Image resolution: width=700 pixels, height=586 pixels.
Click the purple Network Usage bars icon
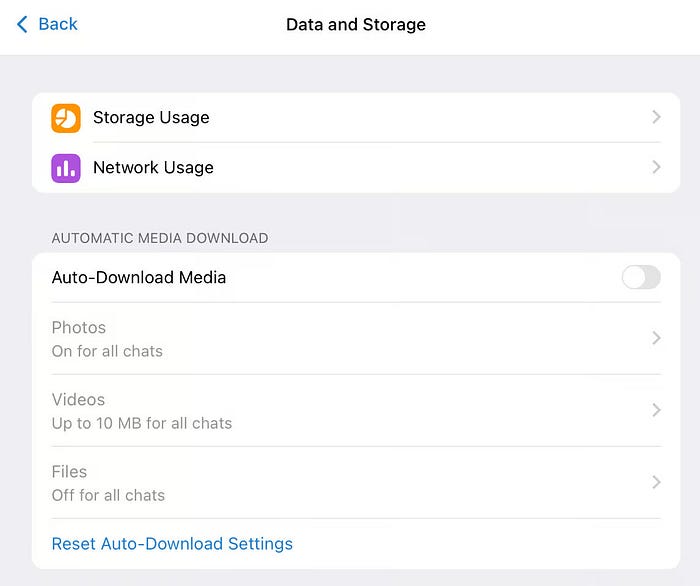point(66,168)
